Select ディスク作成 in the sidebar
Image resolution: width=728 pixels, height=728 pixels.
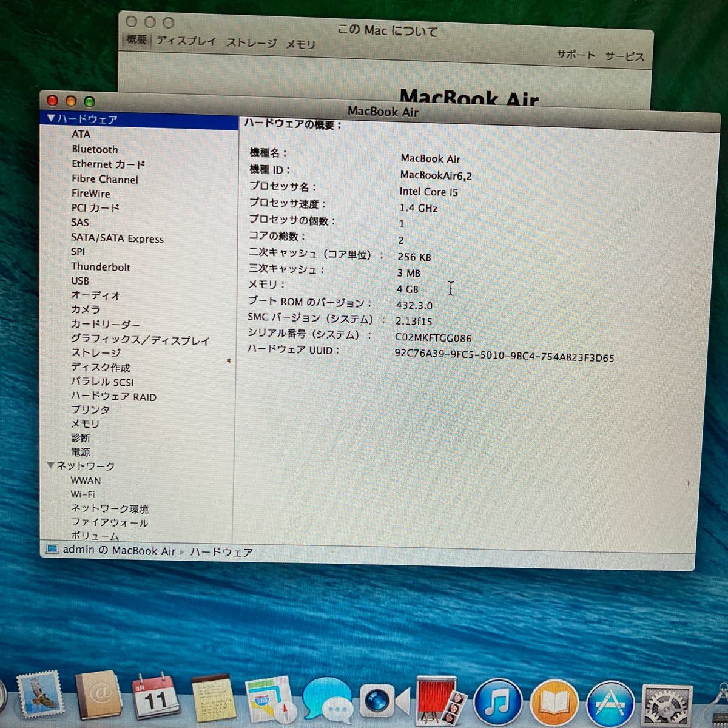click(101, 368)
